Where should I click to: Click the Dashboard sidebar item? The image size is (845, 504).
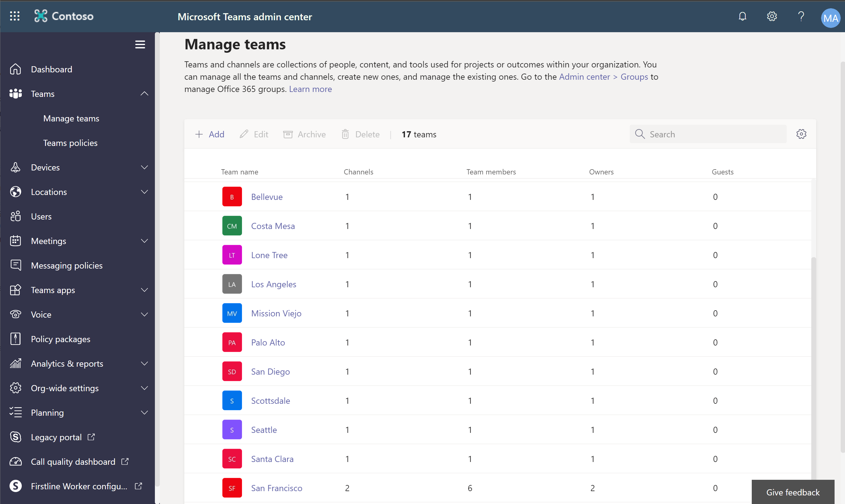click(52, 68)
